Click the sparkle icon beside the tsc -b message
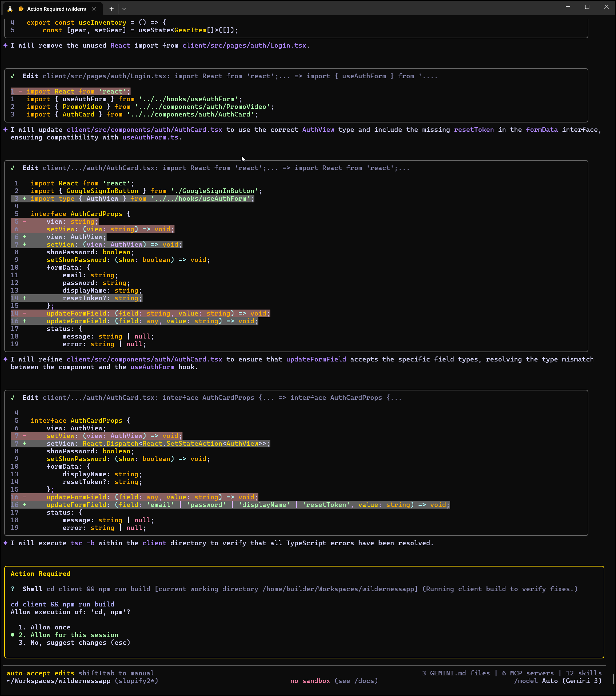Viewport: 616px width, 696px height. click(5, 543)
